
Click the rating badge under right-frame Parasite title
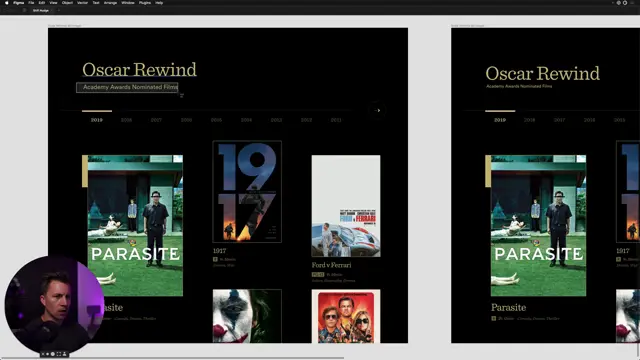tap(493, 318)
